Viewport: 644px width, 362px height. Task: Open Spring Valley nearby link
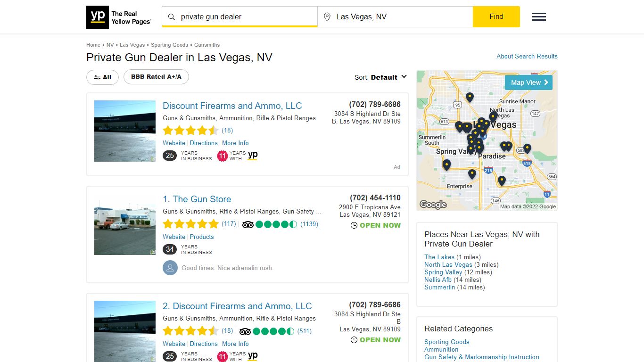(x=443, y=272)
